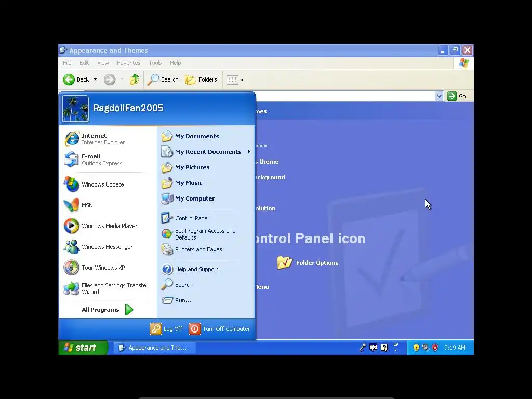The height and width of the screenshot is (399, 532).
Task: Open the Run... dialog
Action: pyautogui.click(x=206, y=300)
